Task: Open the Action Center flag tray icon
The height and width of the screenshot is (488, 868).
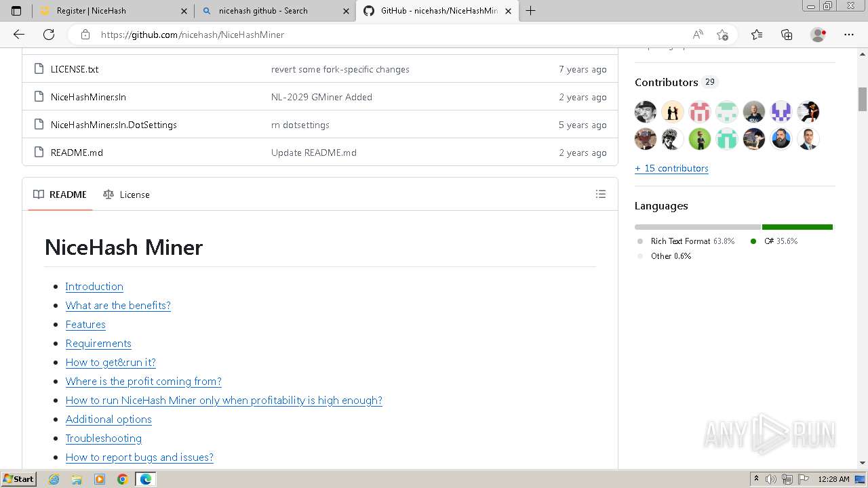Action: pyautogui.click(x=804, y=479)
